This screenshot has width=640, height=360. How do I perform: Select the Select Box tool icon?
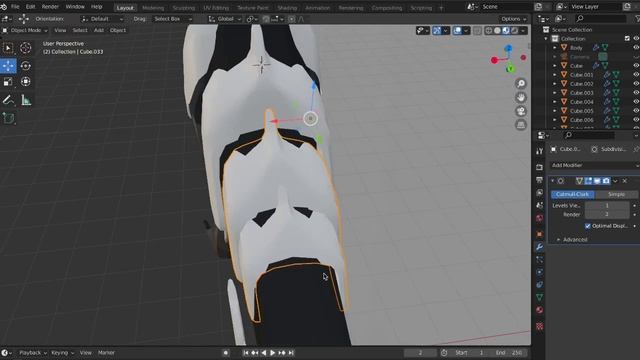coord(8,48)
